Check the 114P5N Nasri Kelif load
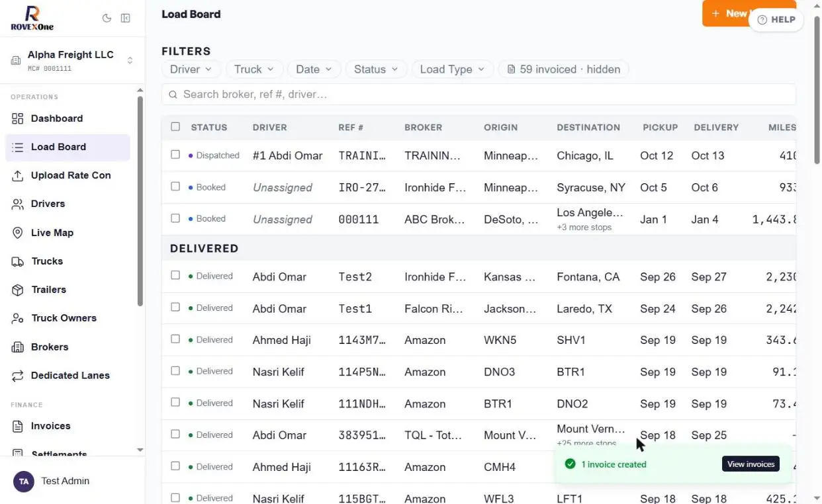 coord(175,371)
